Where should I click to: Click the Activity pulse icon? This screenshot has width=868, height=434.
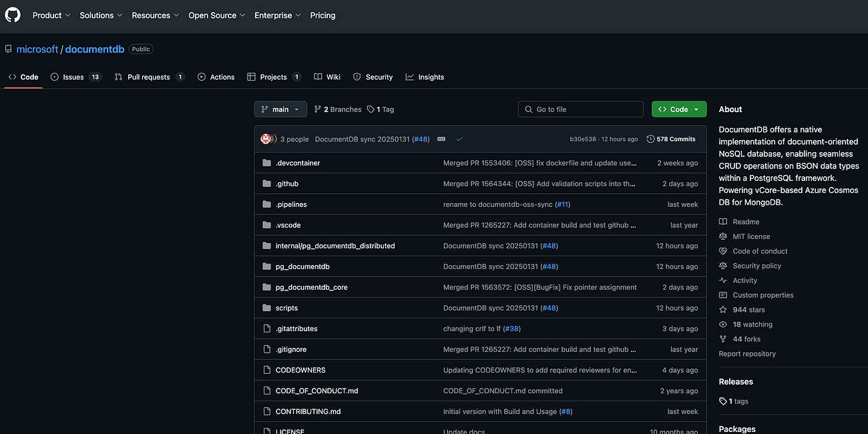point(723,280)
